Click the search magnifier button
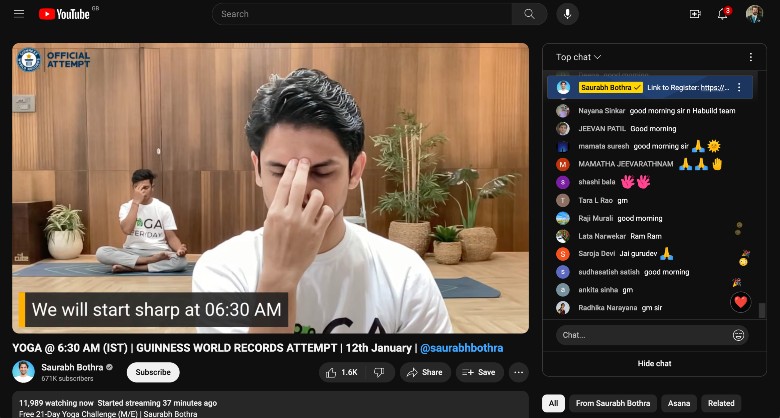780x418 pixels. (x=529, y=14)
